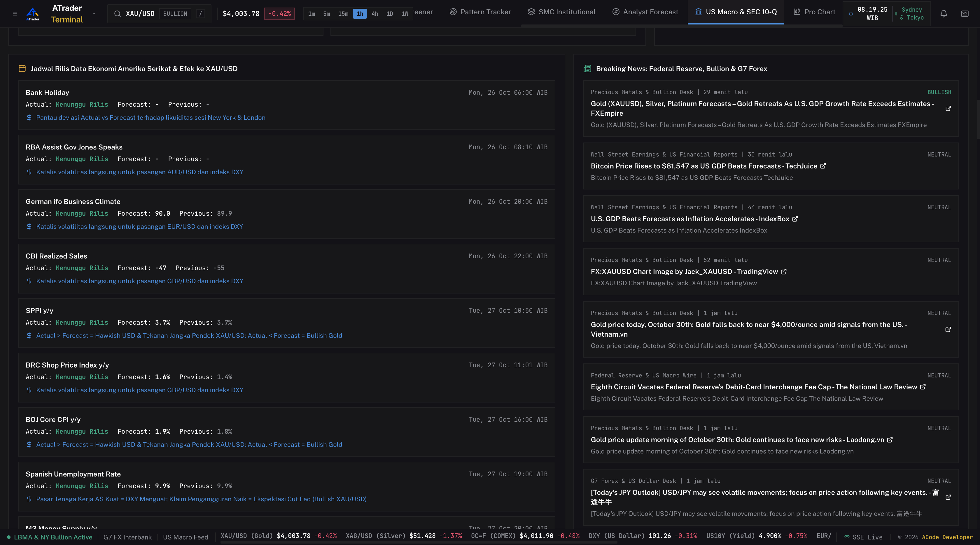Image resolution: width=980 pixels, height=545 pixels.
Task: Click dollar icon in Bank Holiday row
Action: (x=29, y=118)
